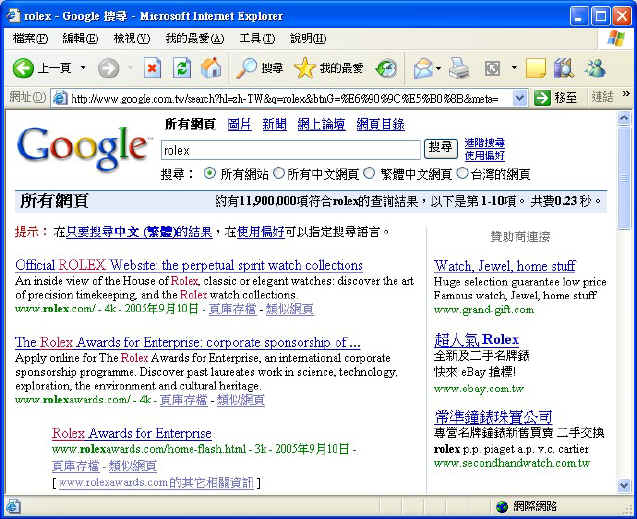Image resolution: width=637 pixels, height=519 pixels.
Task: Click the vertical scrollbar thumb
Action: point(624,178)
